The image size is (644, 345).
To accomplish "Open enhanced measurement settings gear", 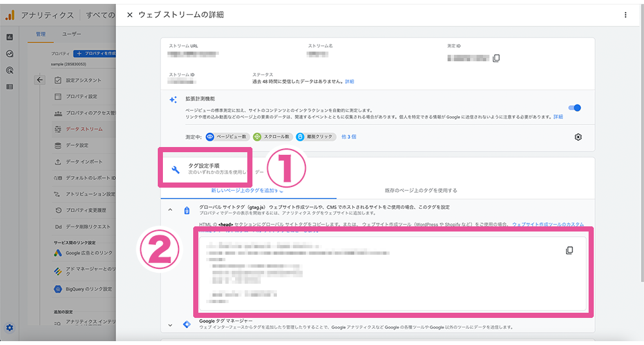I will [x=578, y=137].
